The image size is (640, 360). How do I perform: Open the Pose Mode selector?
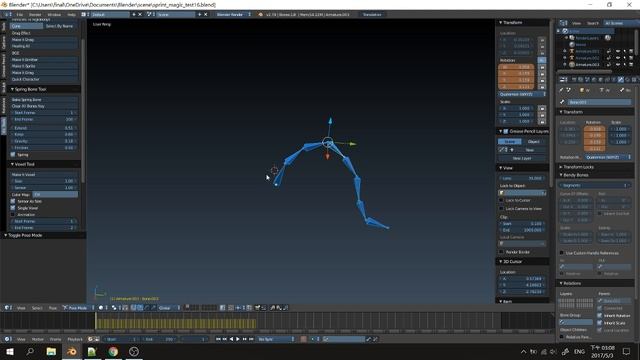pos(77,308)
